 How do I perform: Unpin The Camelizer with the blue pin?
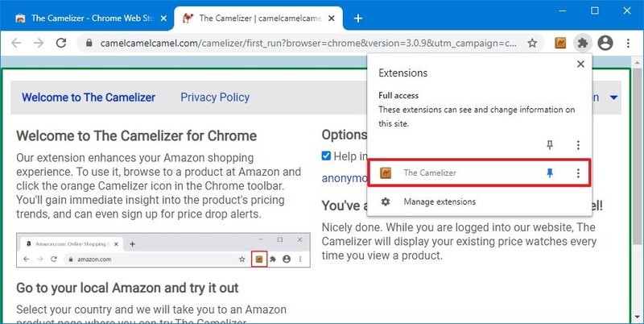[550, 173]
